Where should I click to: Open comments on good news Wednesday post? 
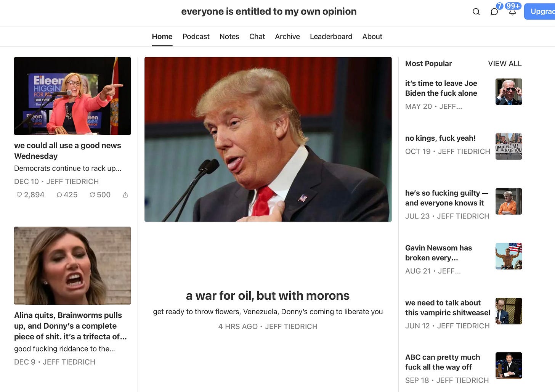[67, 195]
